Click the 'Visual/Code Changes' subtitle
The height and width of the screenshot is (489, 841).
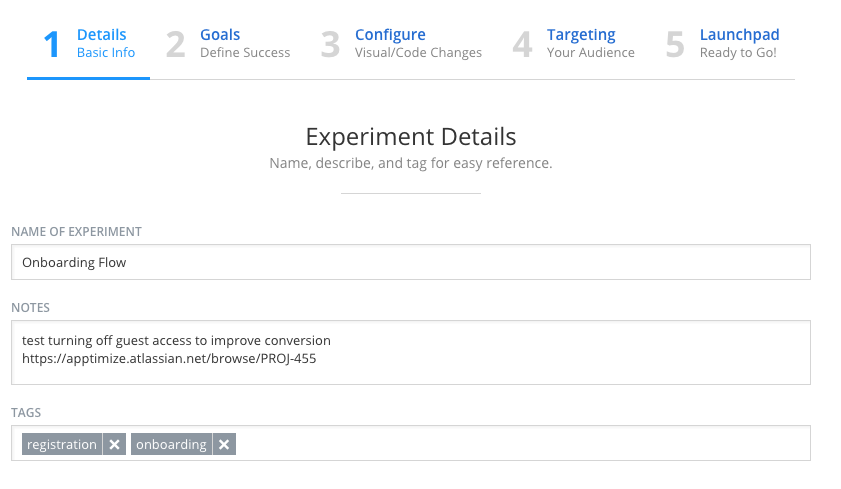pos(418,53)
